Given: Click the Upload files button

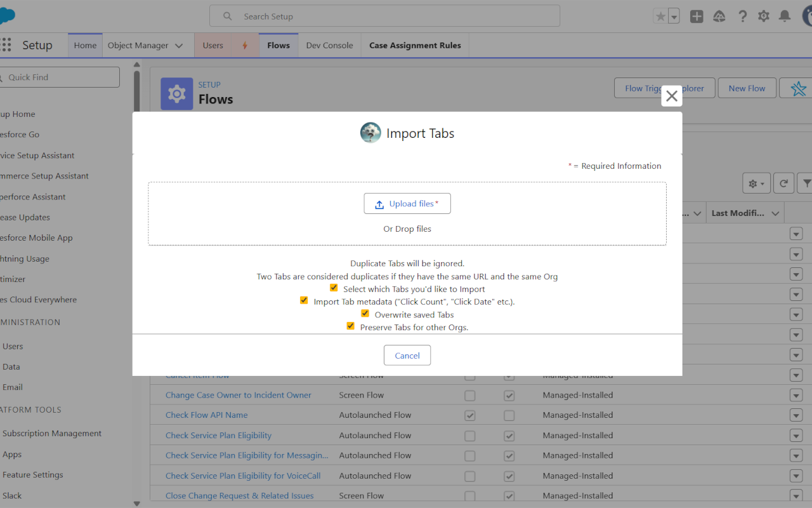Looking at the screenshot, I should pyautogui.click(x=407, y=204).
